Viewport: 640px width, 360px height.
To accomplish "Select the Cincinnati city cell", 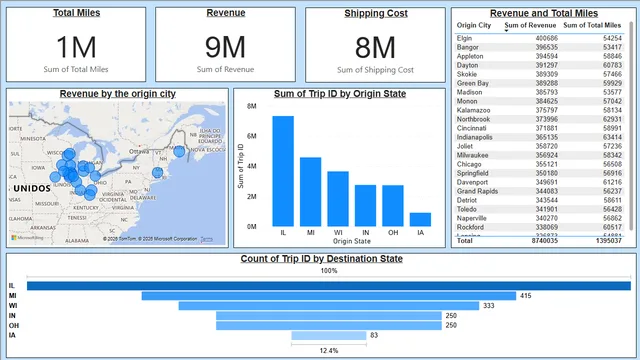I will click(x=471, y=128).
